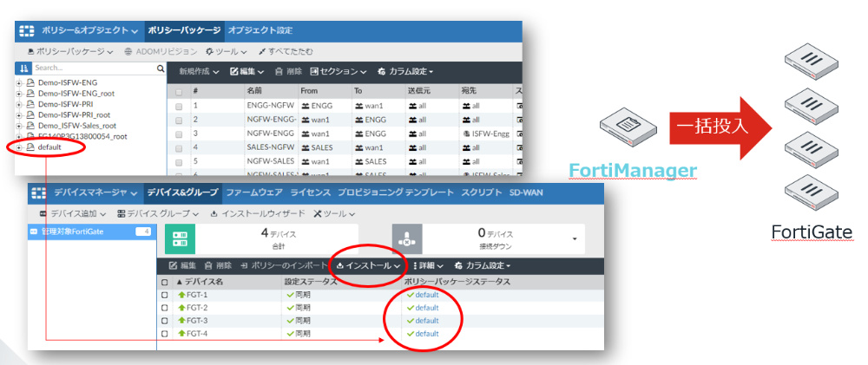
Task: Click the green up arrow beside FGT-3
Action: pos(181,321)
